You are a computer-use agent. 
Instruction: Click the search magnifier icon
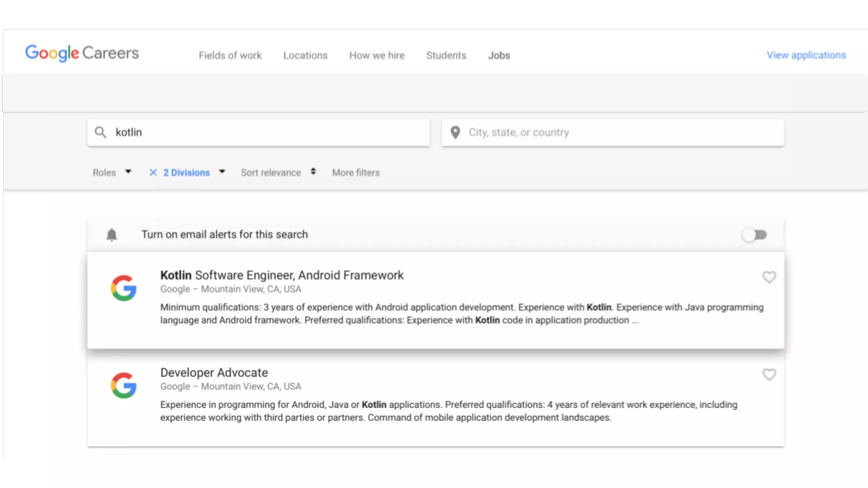100,133
